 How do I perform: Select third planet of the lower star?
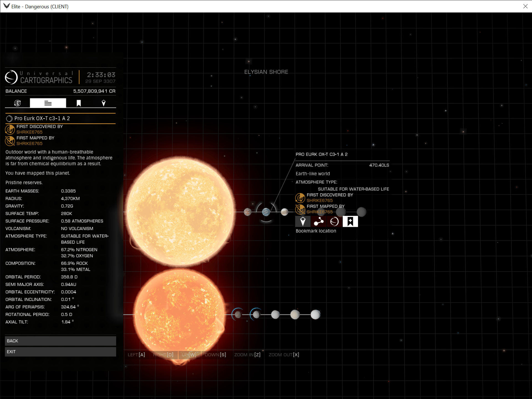[x=275, y=314]
